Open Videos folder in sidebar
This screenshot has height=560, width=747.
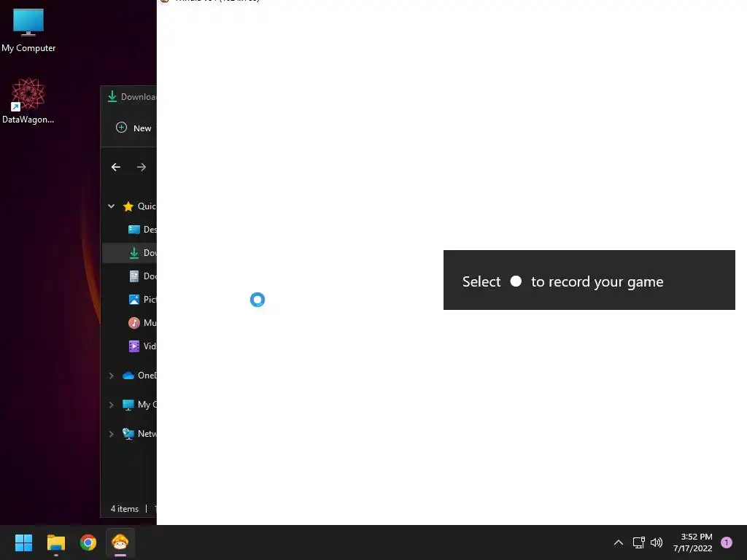(x=142, y=346)
